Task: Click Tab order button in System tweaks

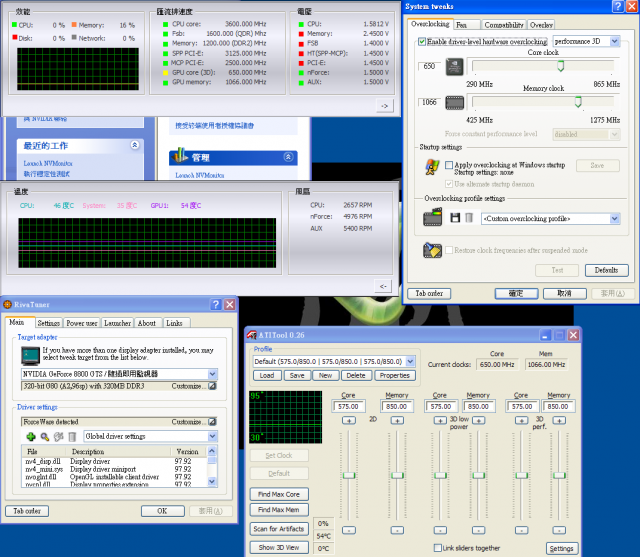Action: tap(429, 293)
